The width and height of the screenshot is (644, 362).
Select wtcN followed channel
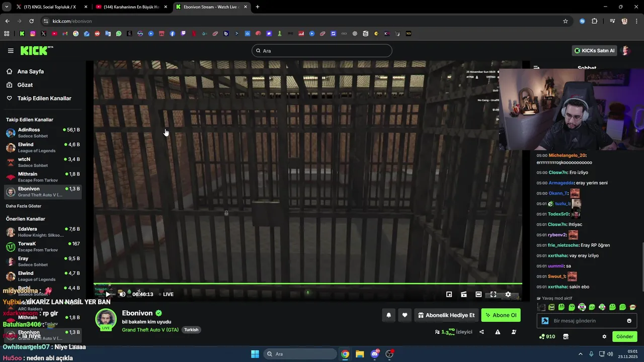(43, 162)
